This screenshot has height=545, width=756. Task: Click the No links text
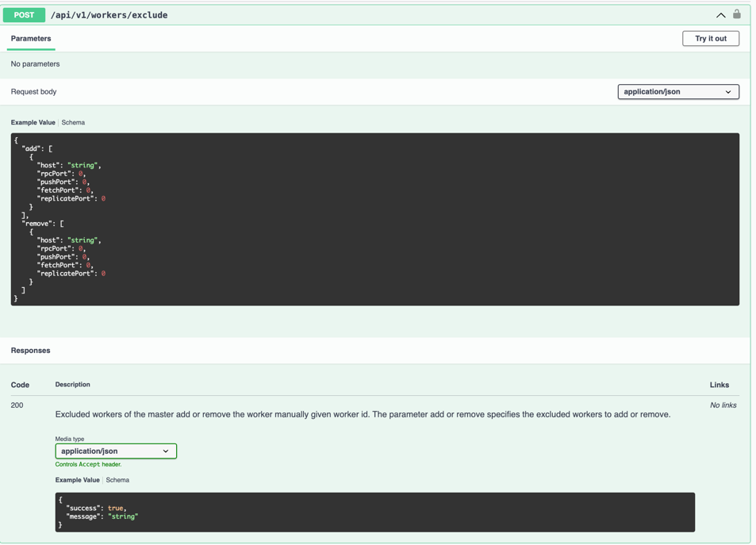(x=723, y=405)
